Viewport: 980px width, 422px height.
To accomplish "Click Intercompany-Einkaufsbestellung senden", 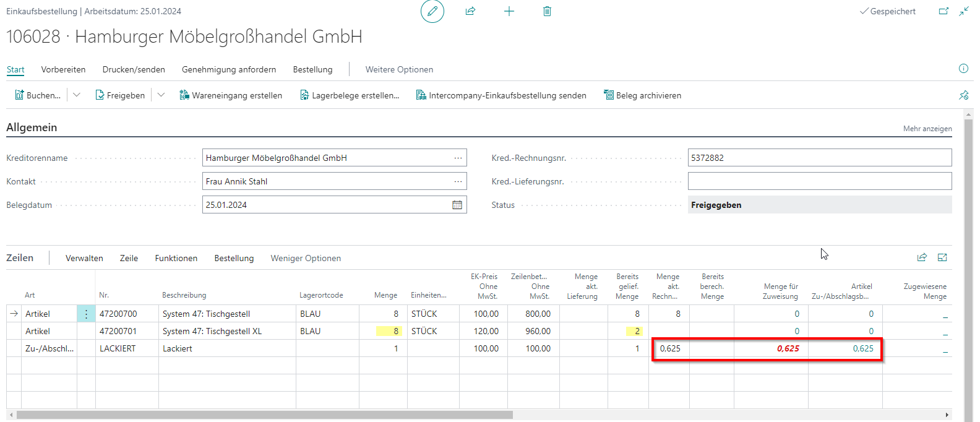I will [x=501, y=95].
